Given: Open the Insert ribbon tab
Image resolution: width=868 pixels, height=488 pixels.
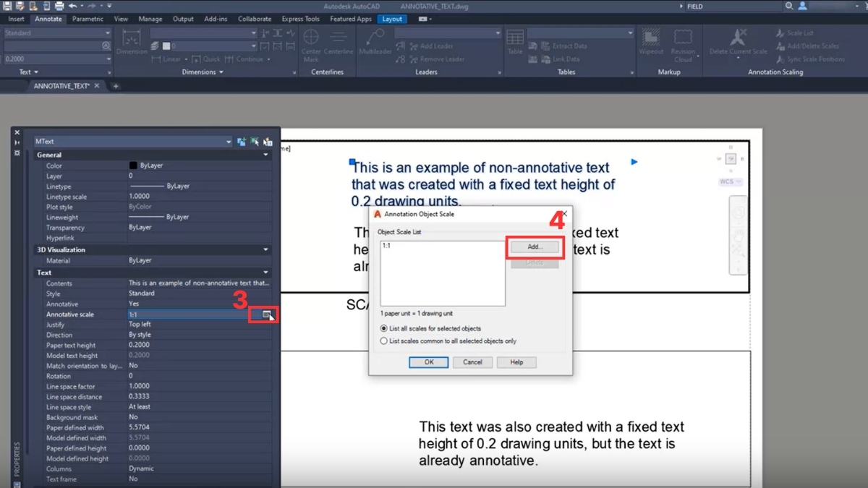Looking at the screenshot, I should (16, 19).
